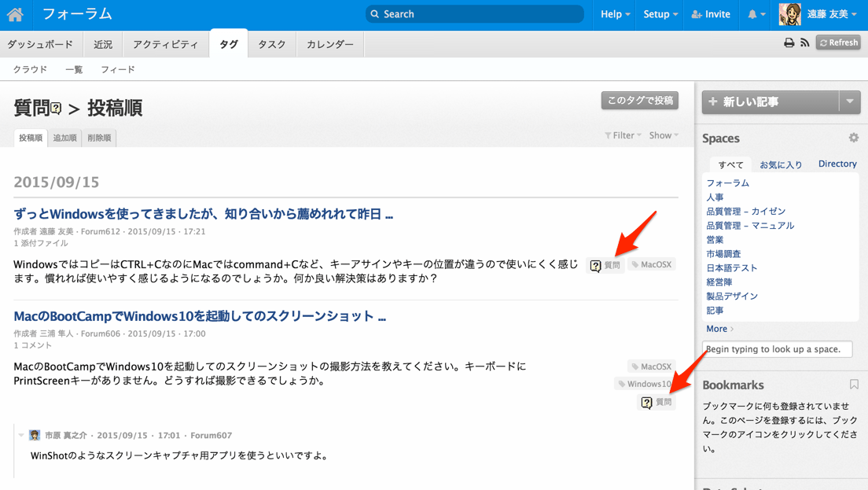Click Forum607 comment reference
The width and height of the screenshot is (868, 490).
click(x=211, y=435)
